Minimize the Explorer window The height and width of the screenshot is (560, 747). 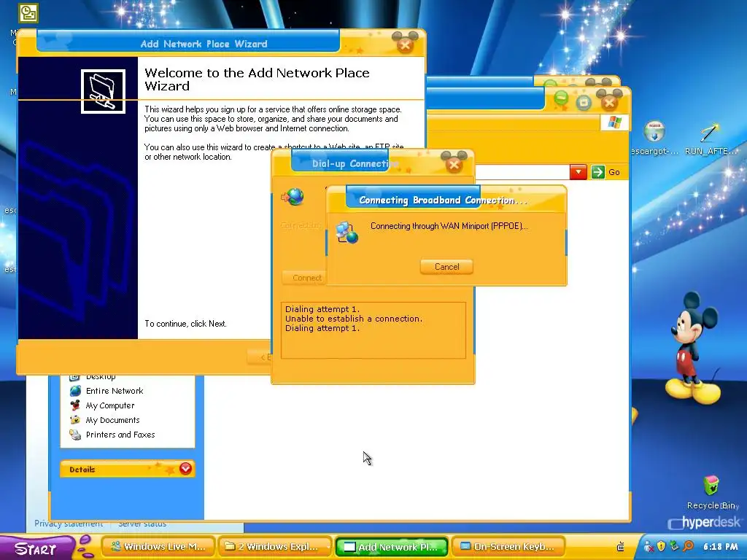[561, 99]
